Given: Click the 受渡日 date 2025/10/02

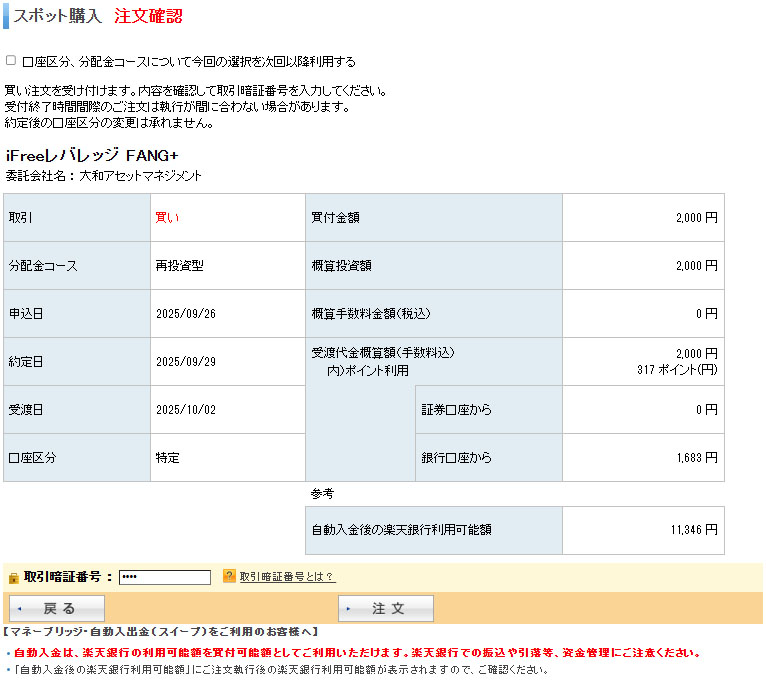Looking at the screenshot, I should click(186, 410).
